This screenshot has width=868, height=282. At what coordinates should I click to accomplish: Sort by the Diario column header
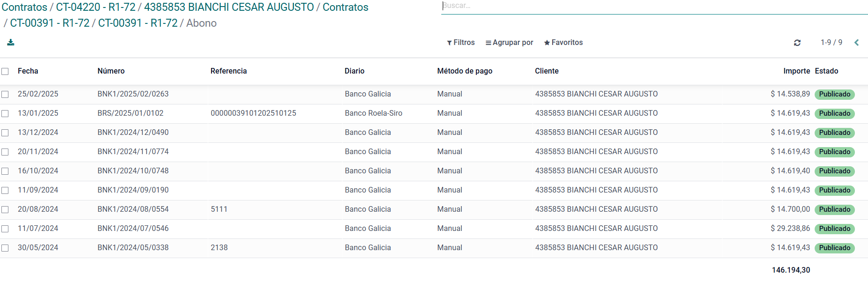(x=354, y=71)
